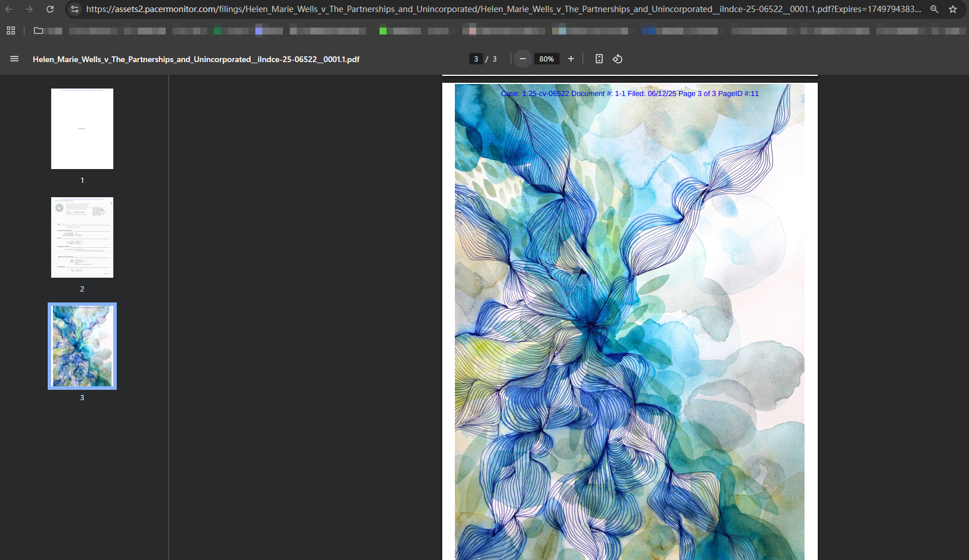Select page 2 thumbnail
The image size is (969, 560).
82,237
